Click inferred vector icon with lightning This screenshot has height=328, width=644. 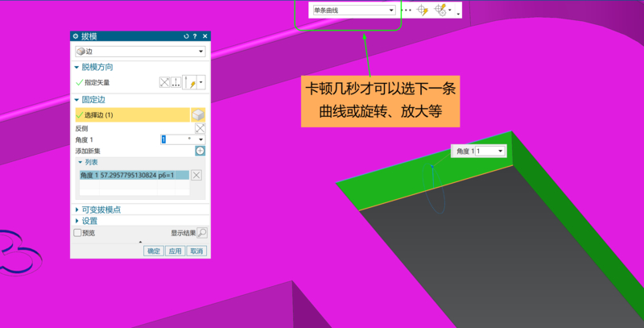click(x=190, y=82)
